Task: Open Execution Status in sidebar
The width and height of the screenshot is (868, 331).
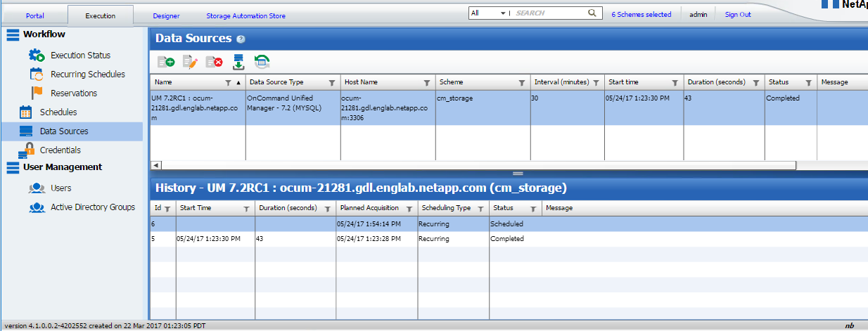Action: 80,55
